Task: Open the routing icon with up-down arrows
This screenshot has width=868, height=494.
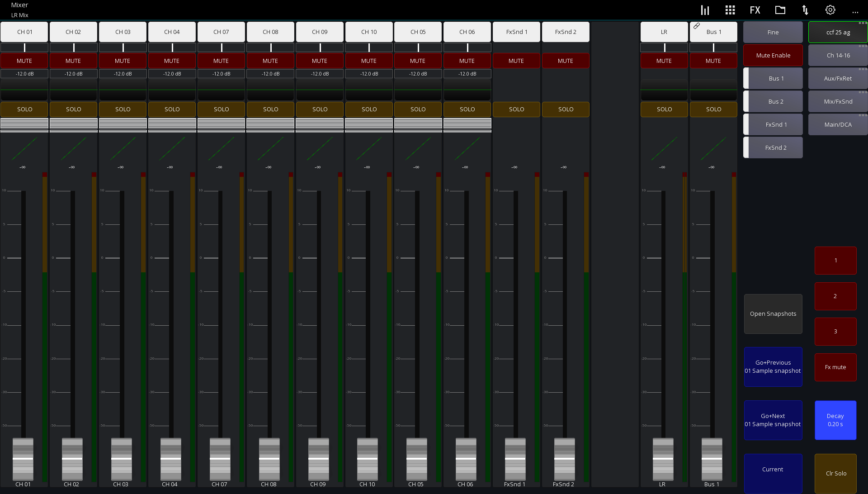Action: pos(805,9)
